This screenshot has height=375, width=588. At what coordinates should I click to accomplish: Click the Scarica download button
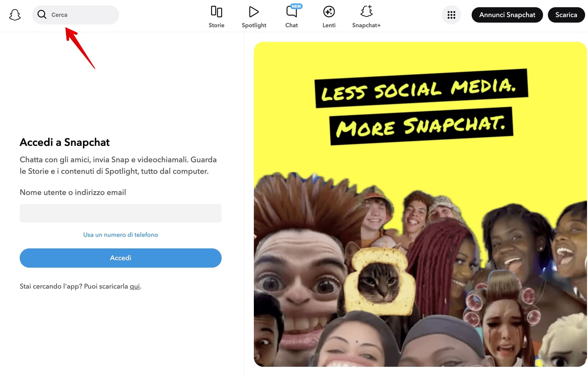coord(566,15)
